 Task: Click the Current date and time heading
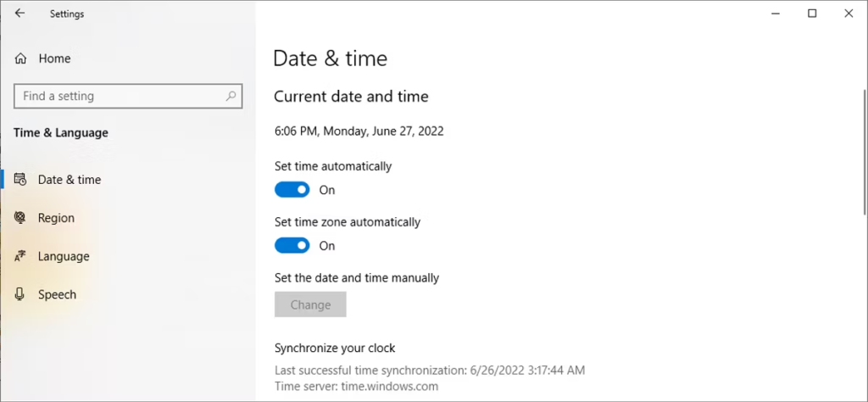351,97
